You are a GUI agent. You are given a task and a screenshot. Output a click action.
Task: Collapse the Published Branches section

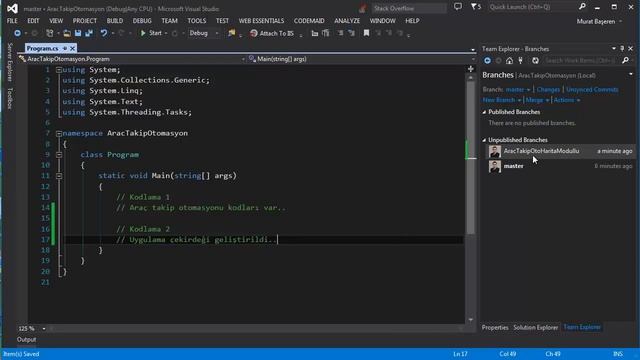tap(484, 112)
